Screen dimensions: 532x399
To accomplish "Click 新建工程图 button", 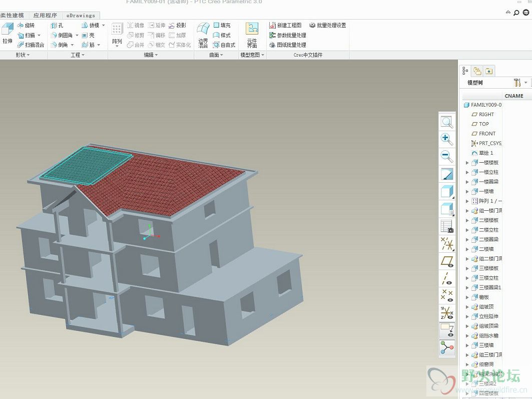I will pos(285,26).
